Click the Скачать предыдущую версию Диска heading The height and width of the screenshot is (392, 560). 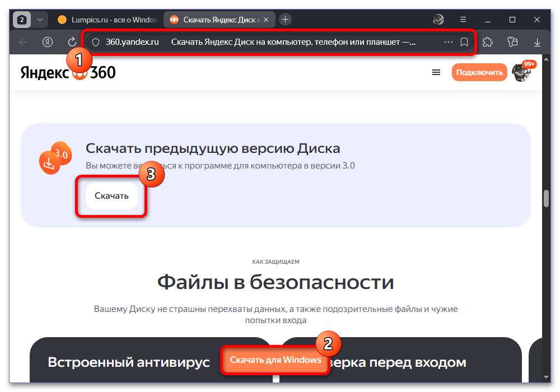click(212, 148)
